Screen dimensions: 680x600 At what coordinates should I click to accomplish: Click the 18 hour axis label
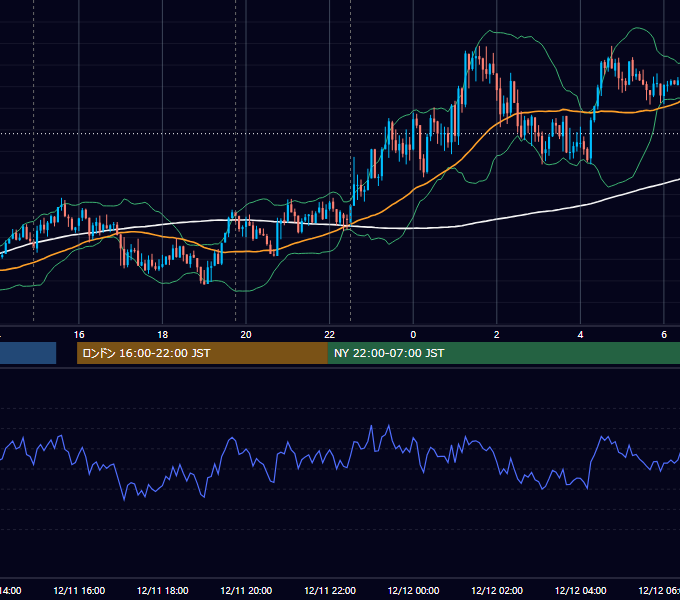pos(163,335)
